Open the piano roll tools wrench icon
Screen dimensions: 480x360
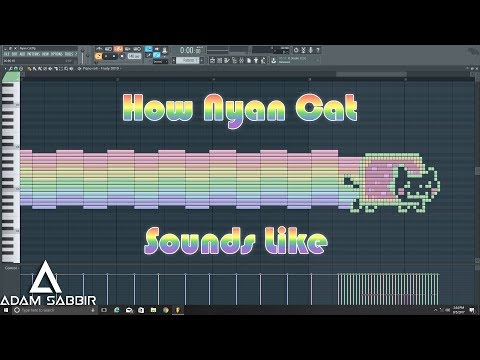click(x=10, y=69)
